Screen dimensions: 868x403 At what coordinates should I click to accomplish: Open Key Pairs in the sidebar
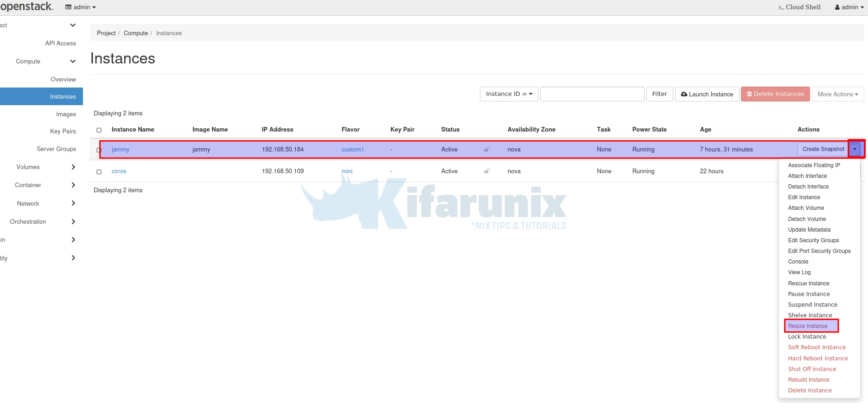pyautogui.click(x=63, y=131)
